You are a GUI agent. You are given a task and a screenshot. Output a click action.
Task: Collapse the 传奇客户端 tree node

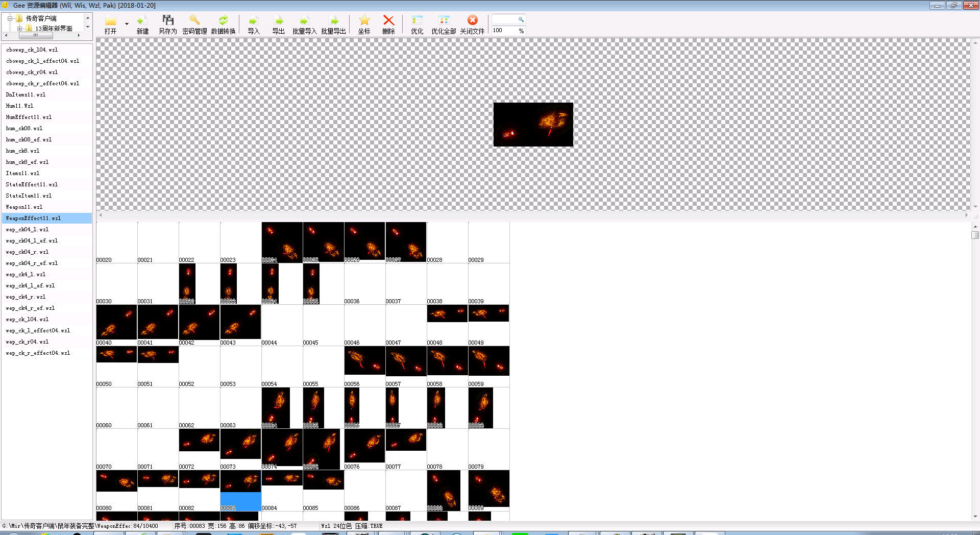click(x=10, y=18)
